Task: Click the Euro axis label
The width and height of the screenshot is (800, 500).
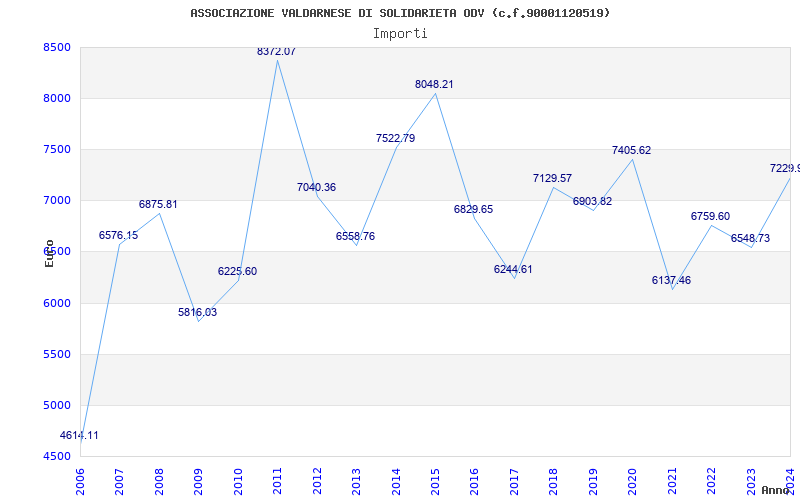Action: point(49,254)
